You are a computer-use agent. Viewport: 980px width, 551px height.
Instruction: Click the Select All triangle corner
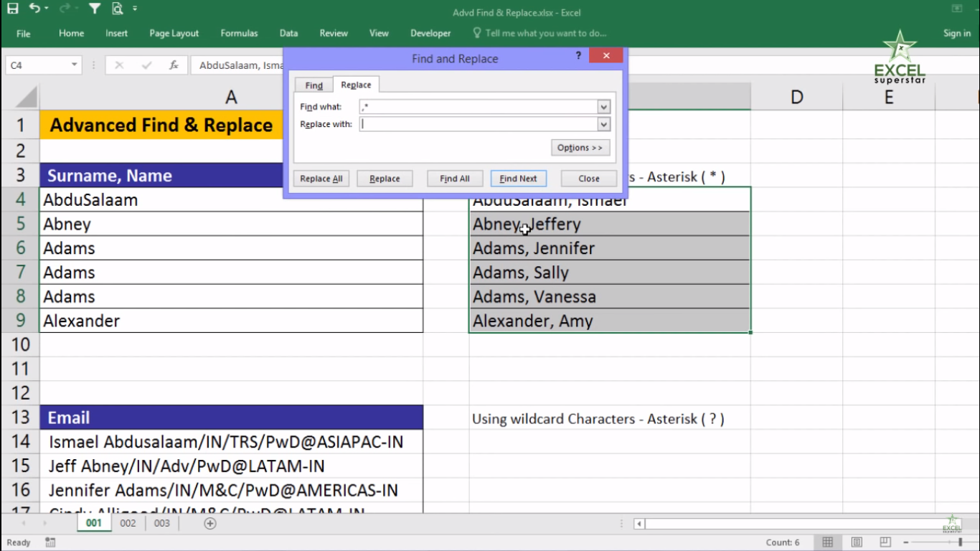[x=26, y=97]
